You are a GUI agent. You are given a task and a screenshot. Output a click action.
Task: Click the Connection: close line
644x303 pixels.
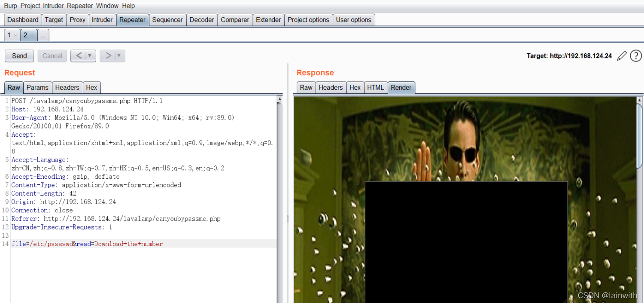click(x=42, y=210)
